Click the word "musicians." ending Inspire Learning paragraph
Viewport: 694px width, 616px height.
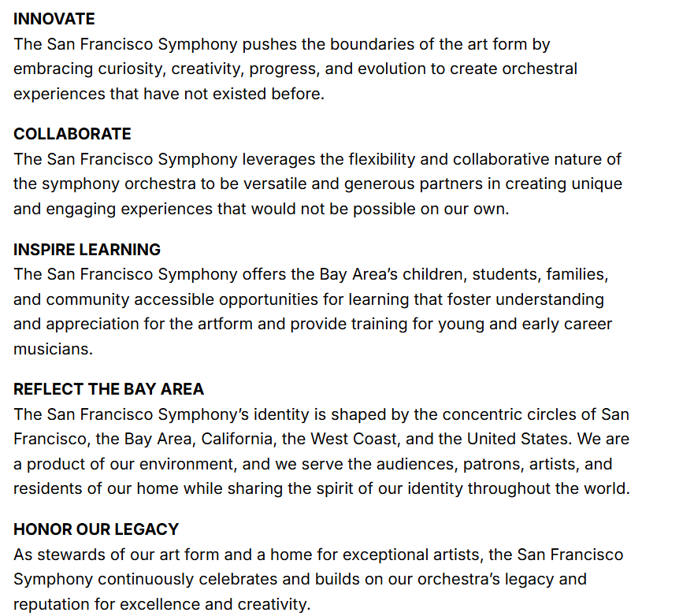coord(53,349)
